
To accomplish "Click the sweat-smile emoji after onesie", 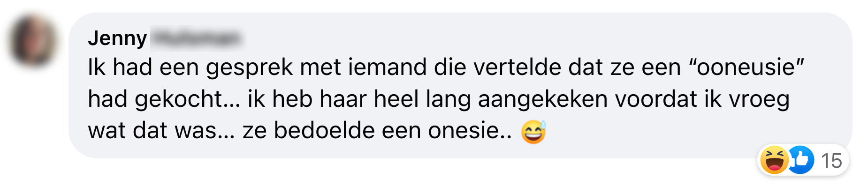I will (x=534, y=131).
